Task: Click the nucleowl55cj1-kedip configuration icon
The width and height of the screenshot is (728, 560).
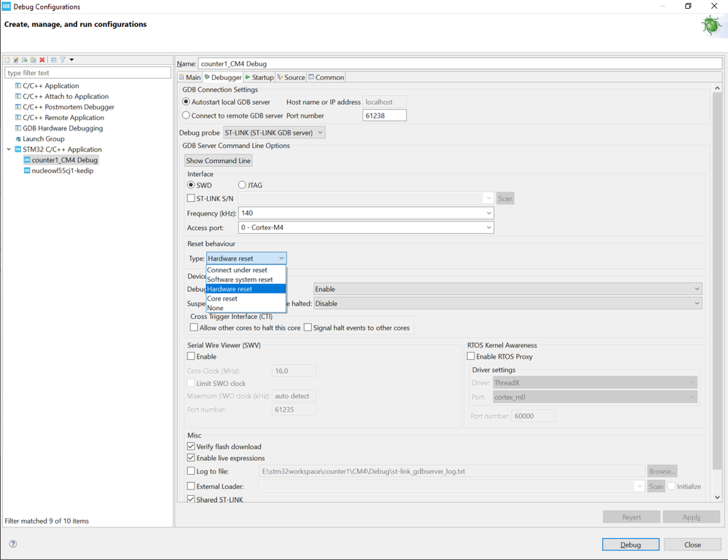Action: point(27,170)
